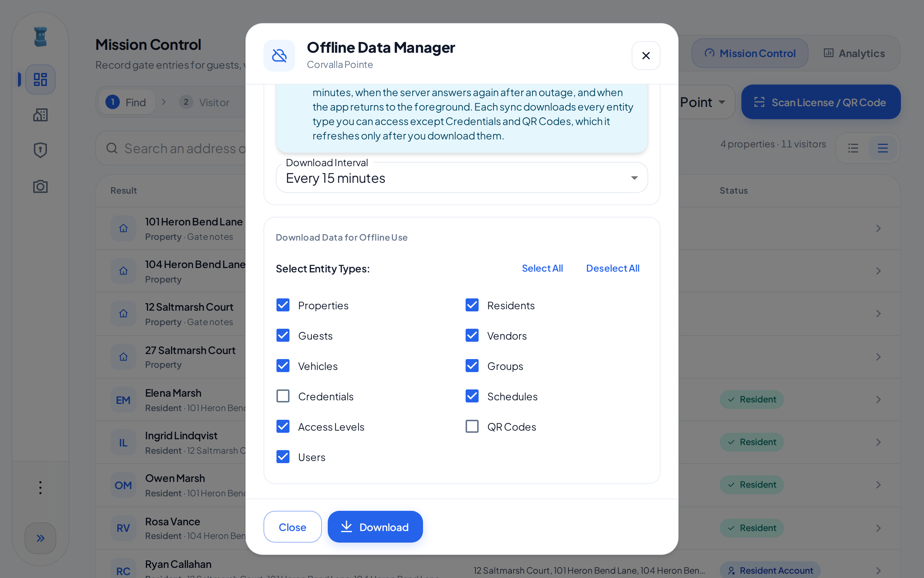The image size is (924, 578).
Task: Switch to the Mission Control tab
Action: (x=750, y=53)
